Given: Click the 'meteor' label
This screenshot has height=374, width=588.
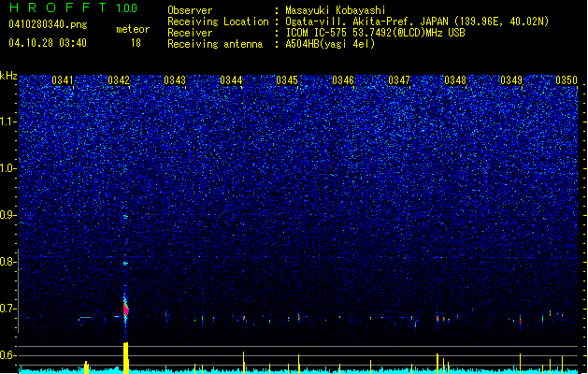Looking at the screenshot, I should point(133,29).
